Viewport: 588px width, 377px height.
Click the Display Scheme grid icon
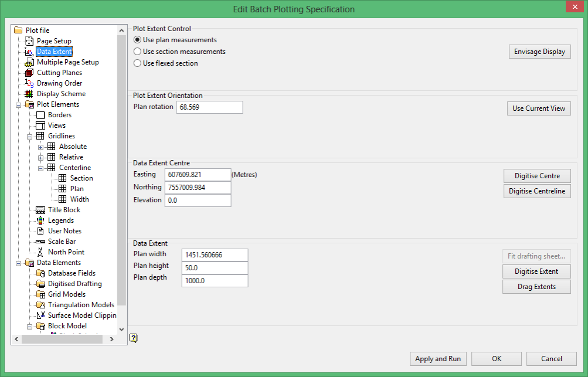(x=29, y=94)
